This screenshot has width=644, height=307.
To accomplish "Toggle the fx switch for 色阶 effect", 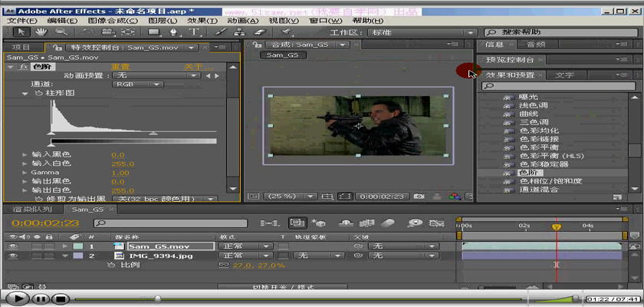I will [24, 67].
